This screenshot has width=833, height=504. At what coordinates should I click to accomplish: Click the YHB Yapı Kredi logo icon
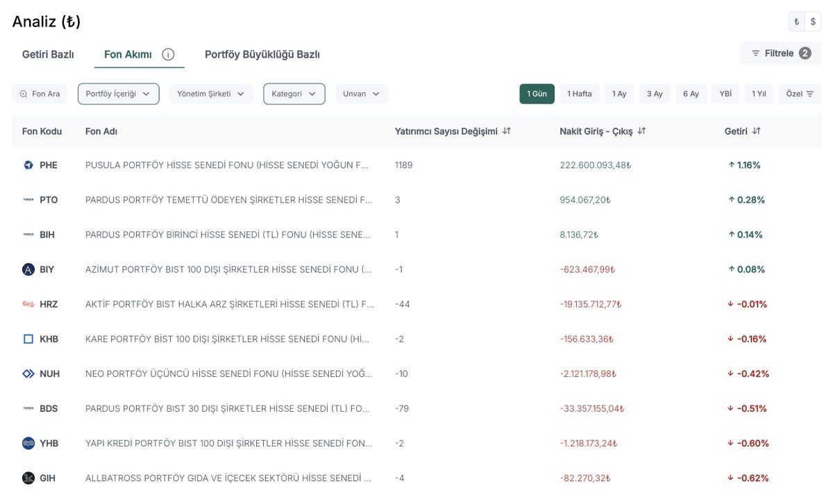point(28,443)
